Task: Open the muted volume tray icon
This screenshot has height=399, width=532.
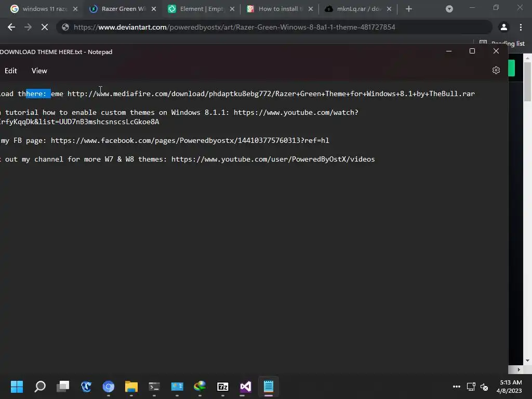Action: coord(484,387)
